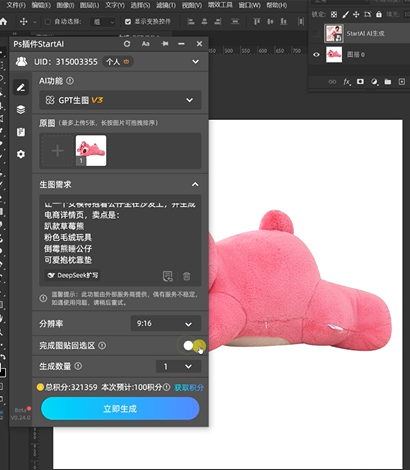Align left edges in options bar

[191, 22]
